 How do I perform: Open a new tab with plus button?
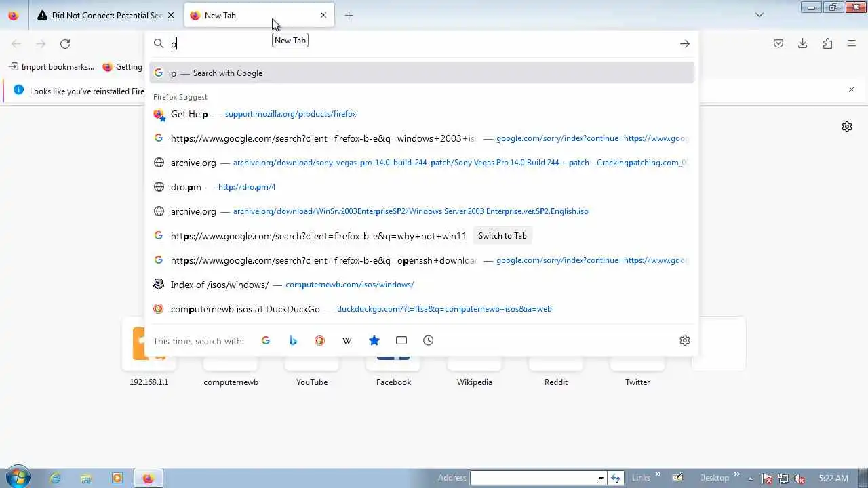click(x=349, y=15)
